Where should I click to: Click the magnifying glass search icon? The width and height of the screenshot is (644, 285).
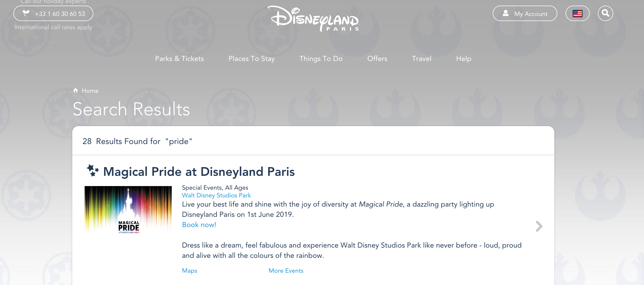605,13
